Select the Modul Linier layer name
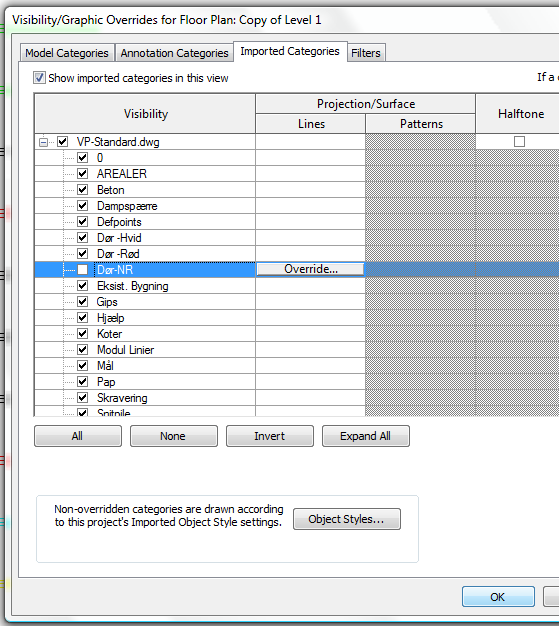 (125, 350)
